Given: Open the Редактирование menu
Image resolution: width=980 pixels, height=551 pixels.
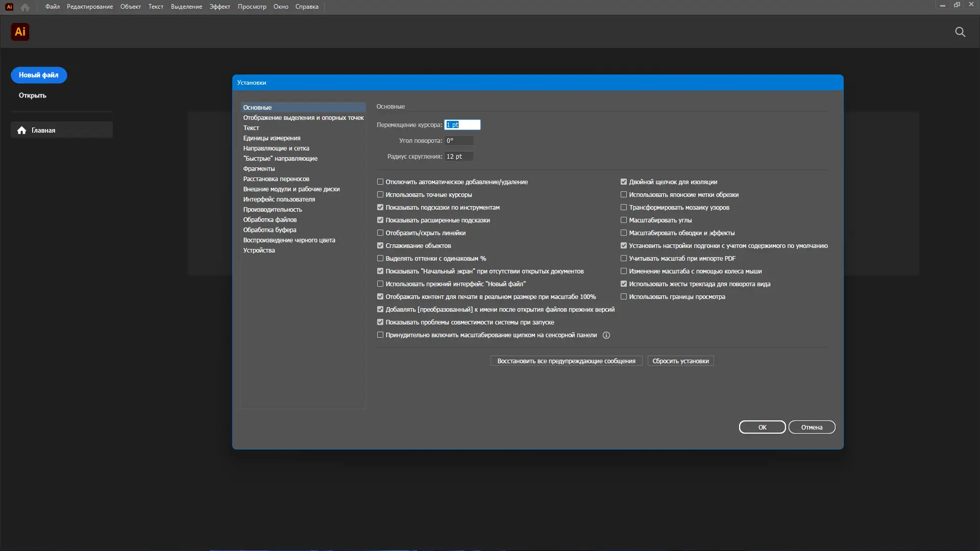Looking at the screenshot, I should [x=90, y=7].
